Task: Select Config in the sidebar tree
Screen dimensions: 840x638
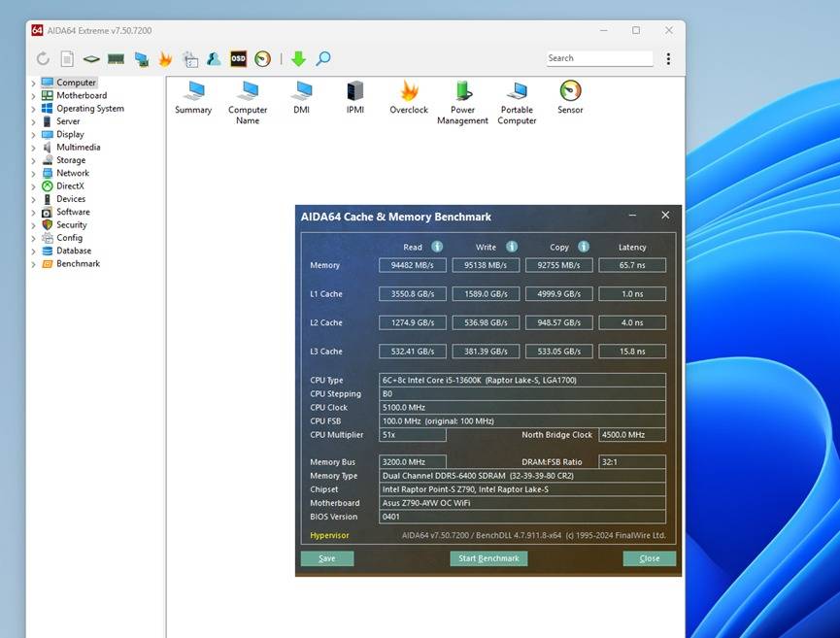Action: [x=69, y=237]
